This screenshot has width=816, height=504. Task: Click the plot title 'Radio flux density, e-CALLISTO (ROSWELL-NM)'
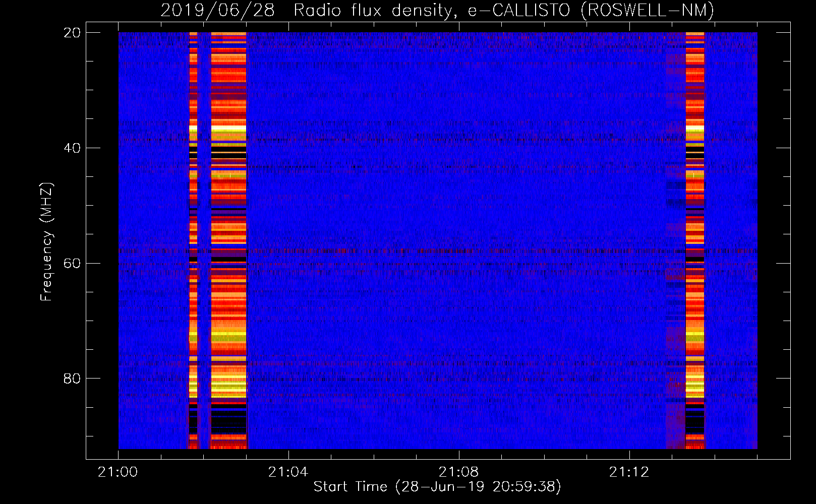[x=504, y=10]
